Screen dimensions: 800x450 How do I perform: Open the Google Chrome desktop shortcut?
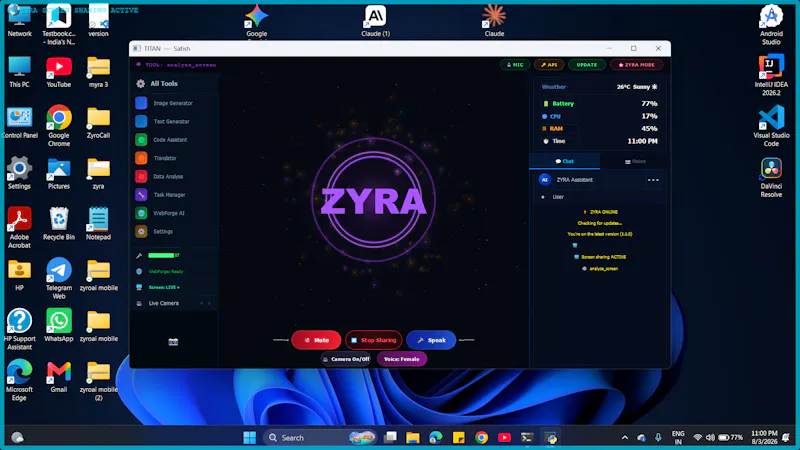(59, 126)
